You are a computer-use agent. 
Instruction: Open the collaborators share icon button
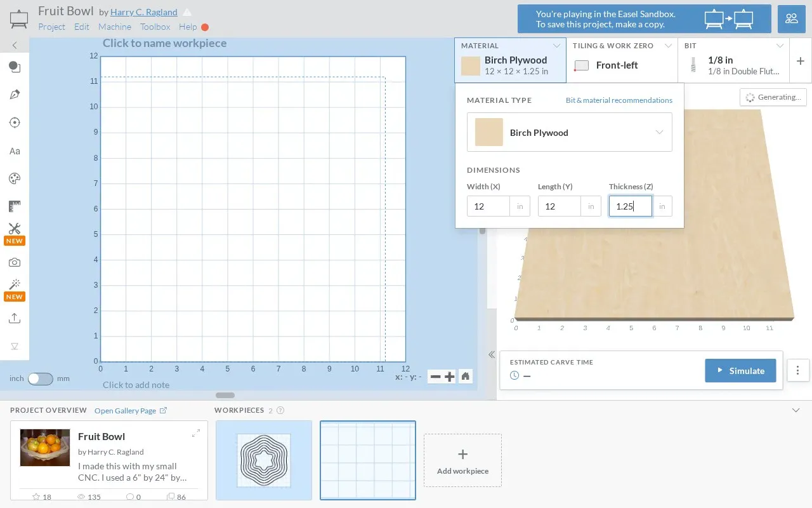click(x=792, y=18)
